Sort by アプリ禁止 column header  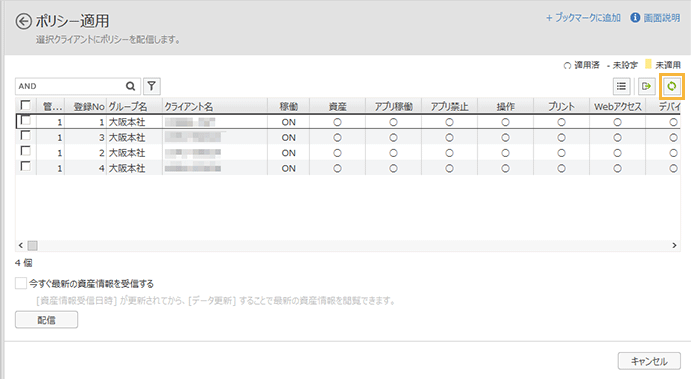pyautogui.click(x=450, y=106)
